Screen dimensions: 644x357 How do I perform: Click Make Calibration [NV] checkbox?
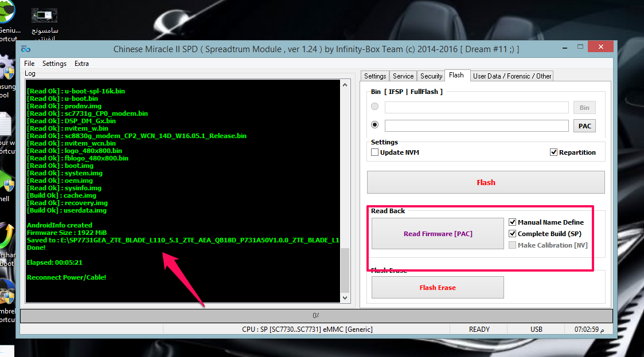pos(512,245)
